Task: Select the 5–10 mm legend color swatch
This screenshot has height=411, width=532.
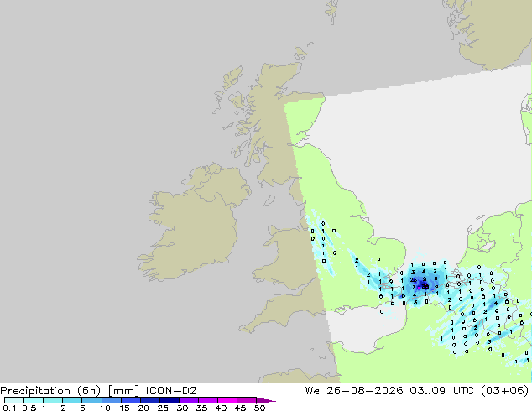Action: [x=91, y=400]
